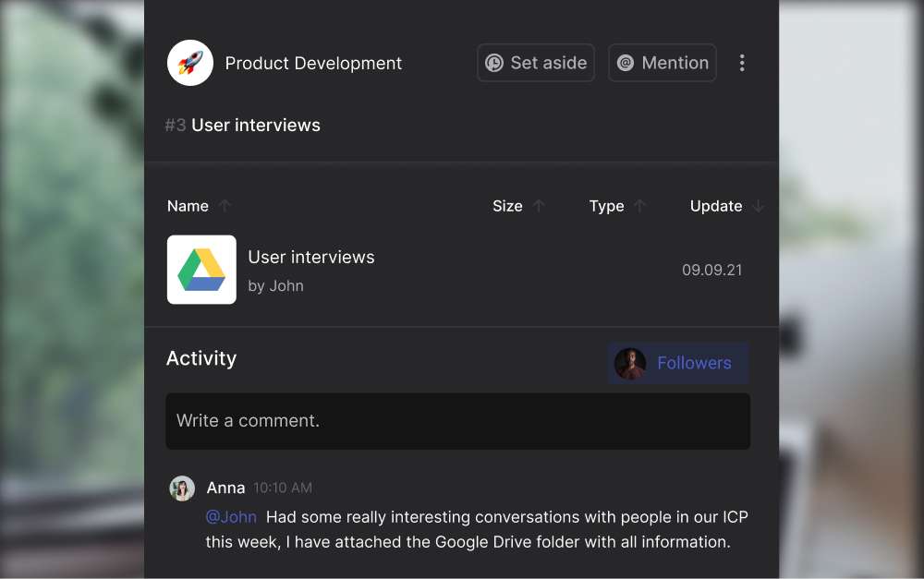This screenshot has height=579, width=924.
Task: Click the @ icon in Mention button
Action: click(x=626, y=63)
